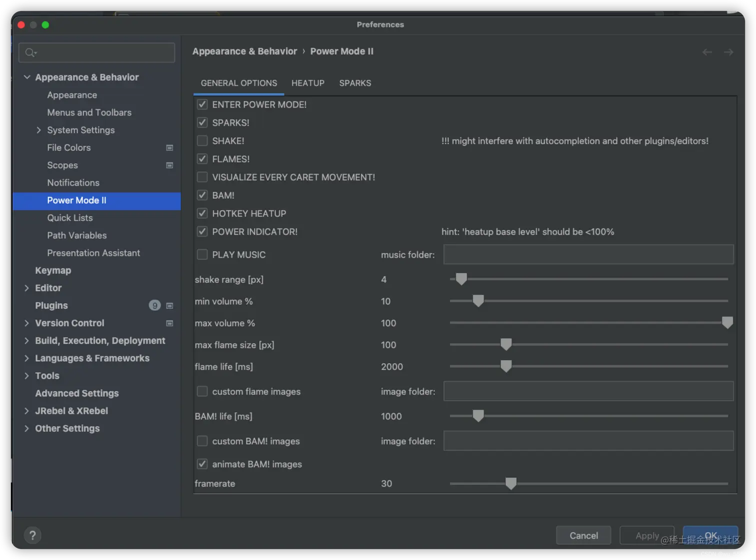Disable the POWER INDICATOR! checkbox

[202, 232]
